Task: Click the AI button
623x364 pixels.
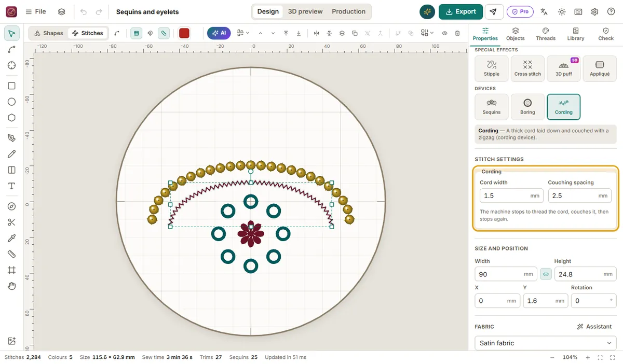Action: pos(219,33)
